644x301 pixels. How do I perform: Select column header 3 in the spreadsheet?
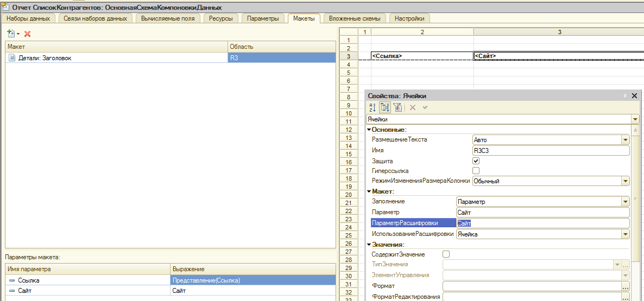tap(559, 31)
